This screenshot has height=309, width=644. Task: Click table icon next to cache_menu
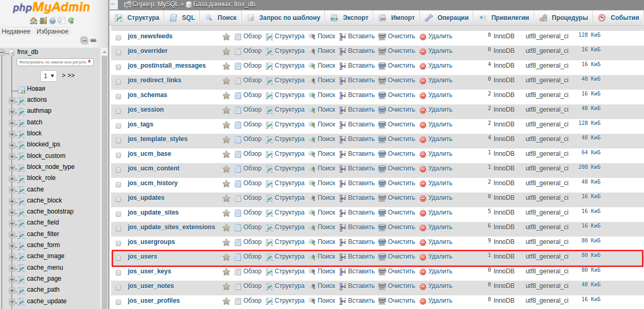(x=20, y=268)
